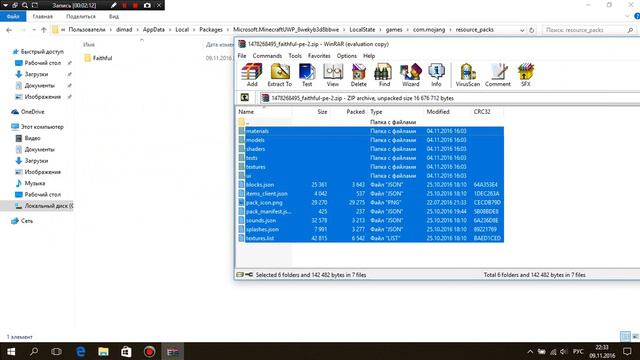Click the View file icon in WinRAR
Viewport: 640px width, 360px height.
[x=333, y=75]
